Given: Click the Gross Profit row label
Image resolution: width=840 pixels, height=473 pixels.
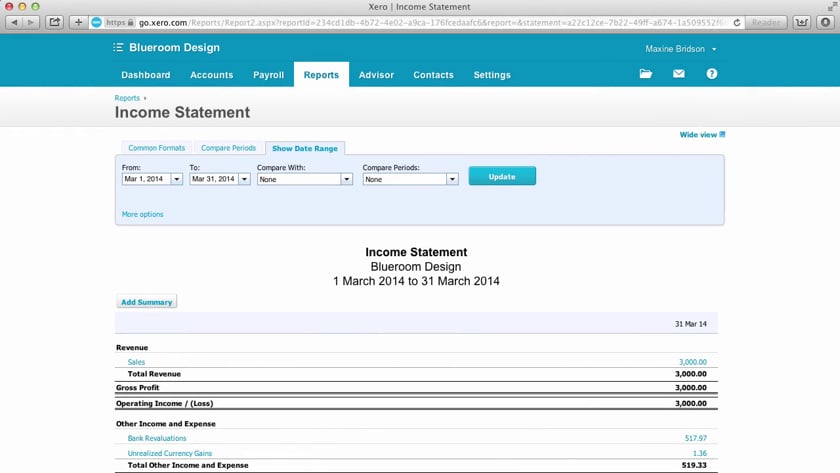Looking at the screenshot, I should [x=138, y=387].
